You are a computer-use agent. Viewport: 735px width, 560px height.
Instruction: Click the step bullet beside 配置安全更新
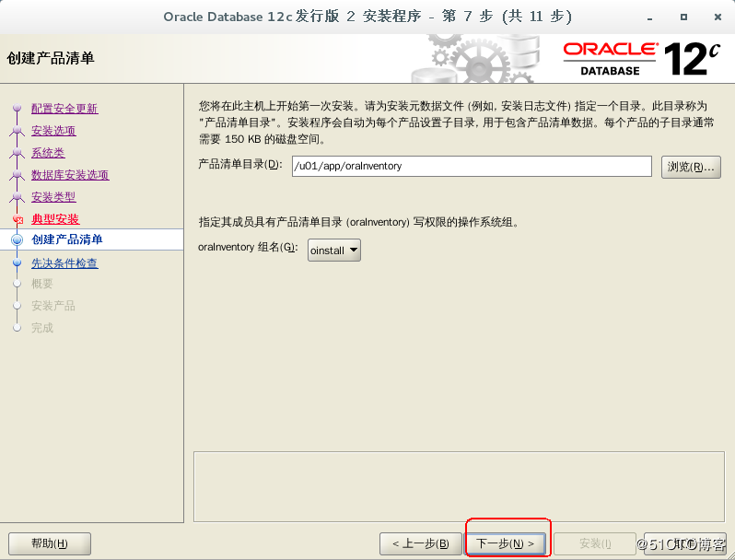17,109
